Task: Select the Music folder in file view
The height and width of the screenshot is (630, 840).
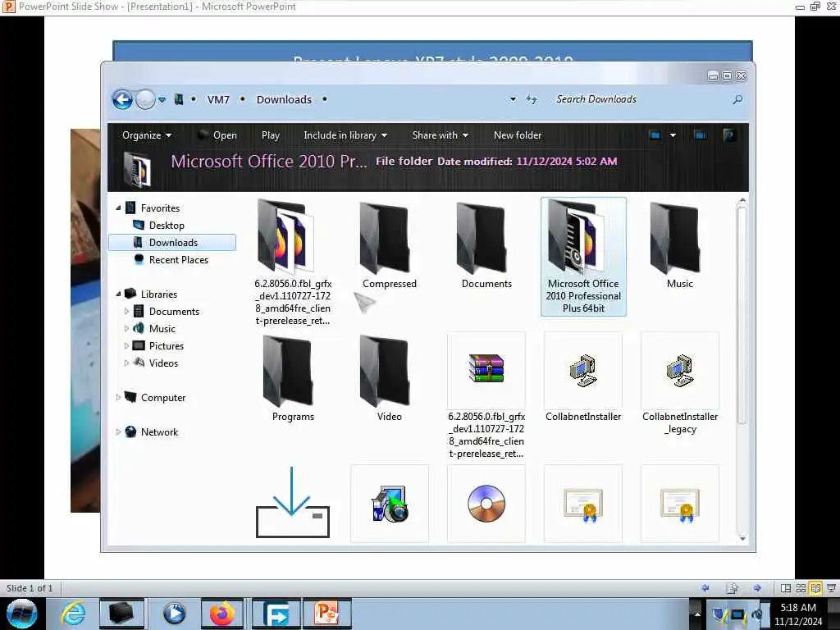Action: (680, 244)
